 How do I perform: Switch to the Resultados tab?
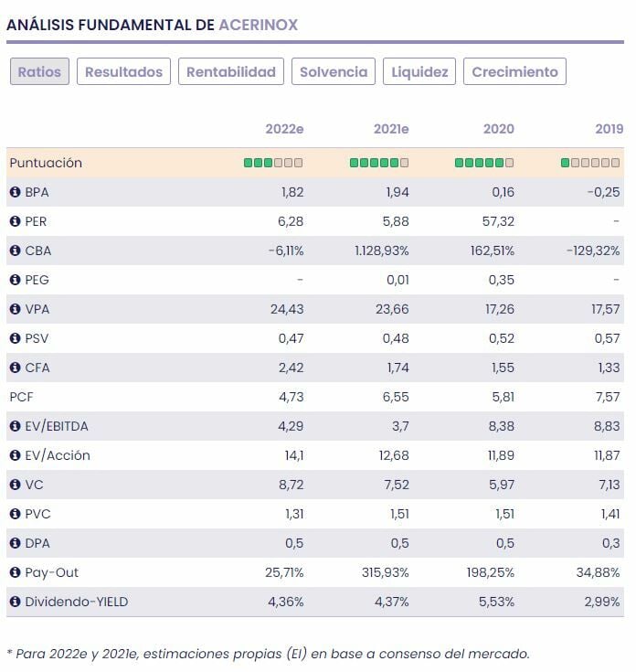pyautogui.click(x=123, y=72)
